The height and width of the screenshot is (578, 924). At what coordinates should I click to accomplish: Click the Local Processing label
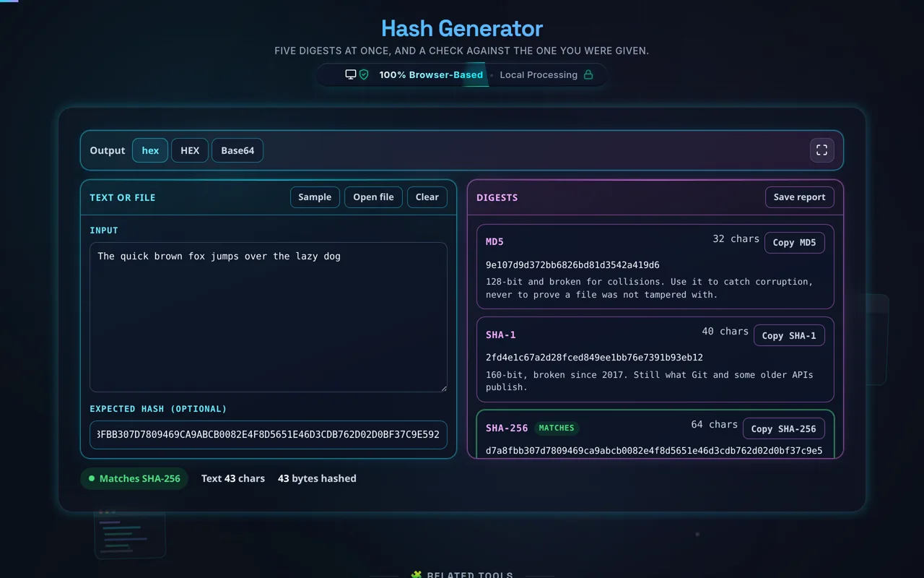click(x=539, y=74)
